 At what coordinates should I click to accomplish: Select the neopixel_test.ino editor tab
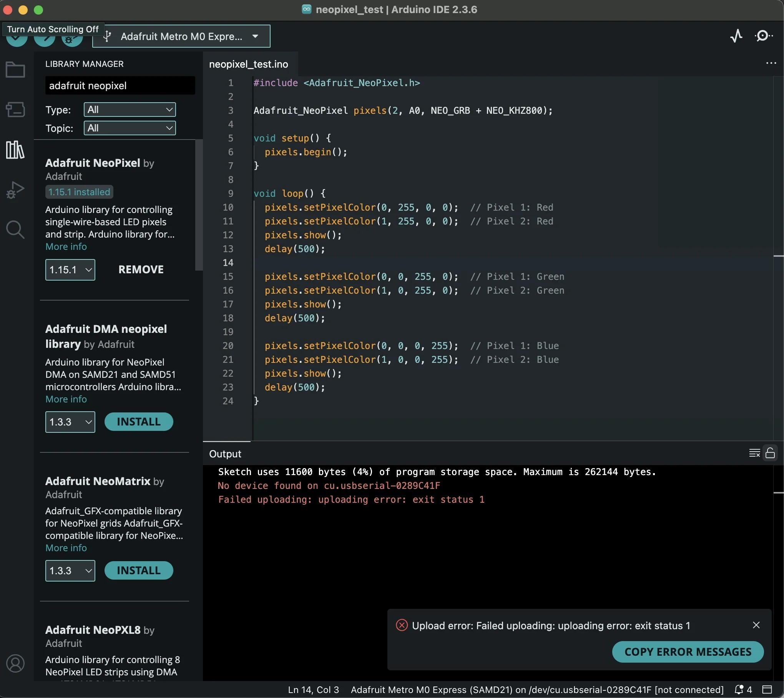pyautogui.click(x=249, y=64)
